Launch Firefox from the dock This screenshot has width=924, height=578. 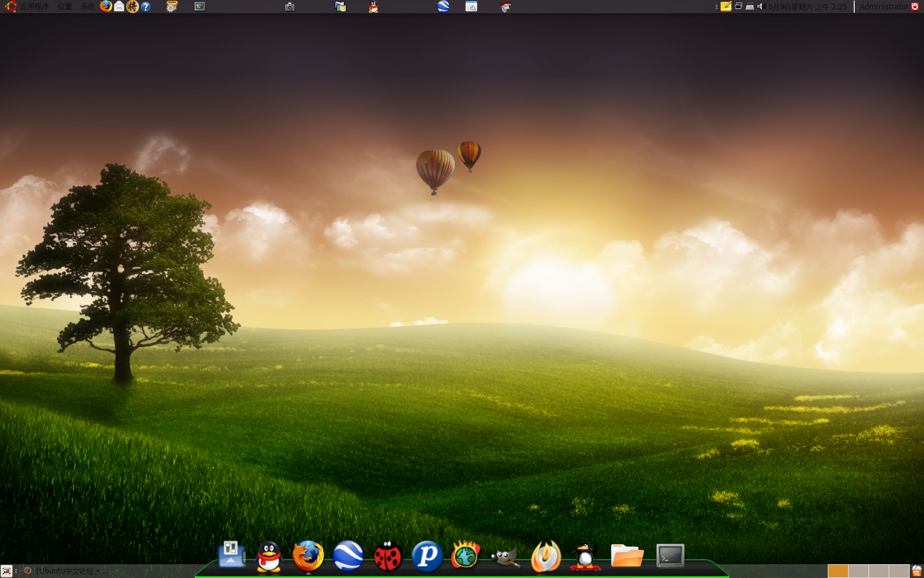(x=308, y=555)
